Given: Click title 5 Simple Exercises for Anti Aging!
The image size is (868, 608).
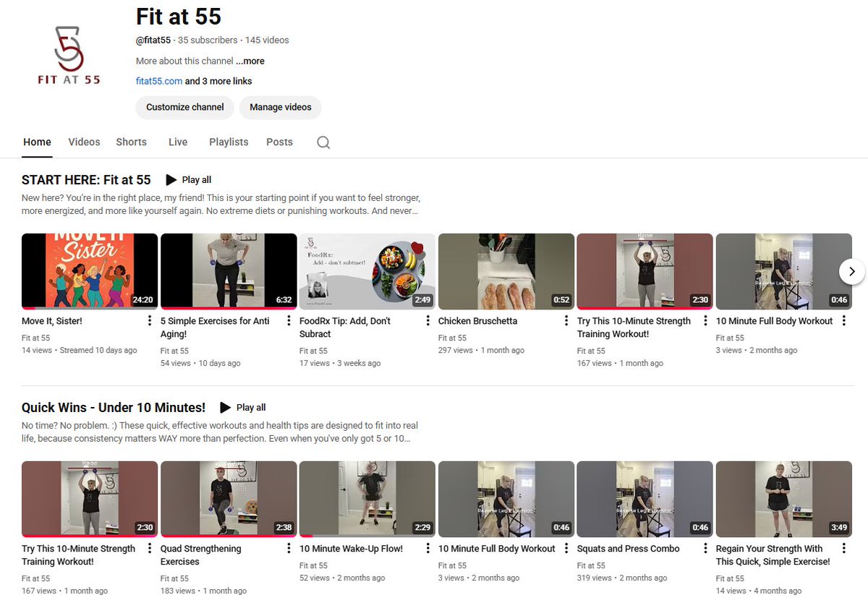Looking at the screenshot, I should point(214,327).
